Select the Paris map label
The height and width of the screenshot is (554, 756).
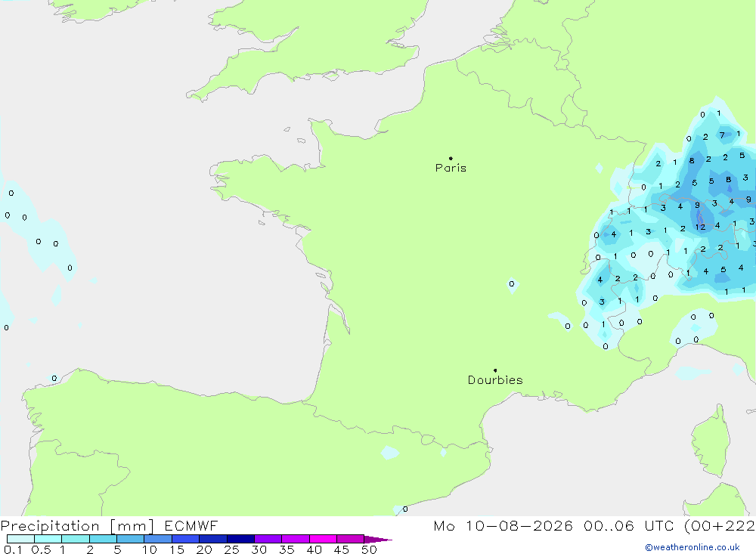tap(451, 168)
